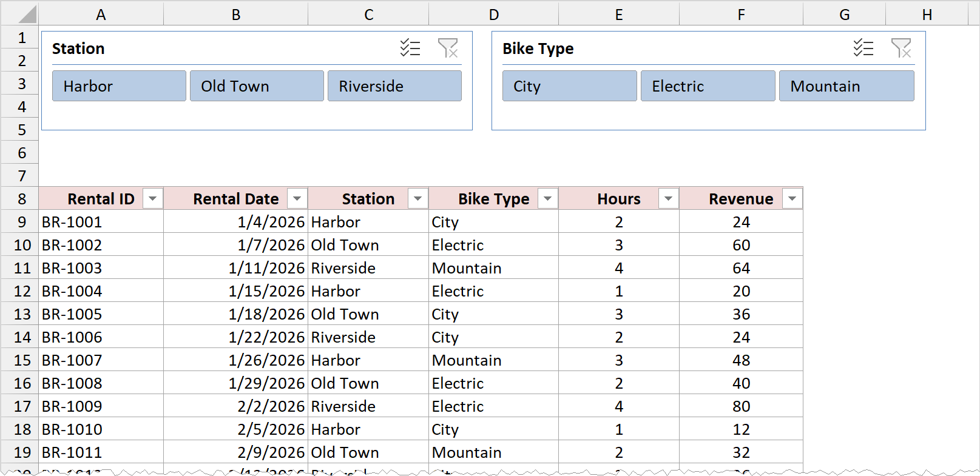Click the Hours header cell

click(618, 199)
